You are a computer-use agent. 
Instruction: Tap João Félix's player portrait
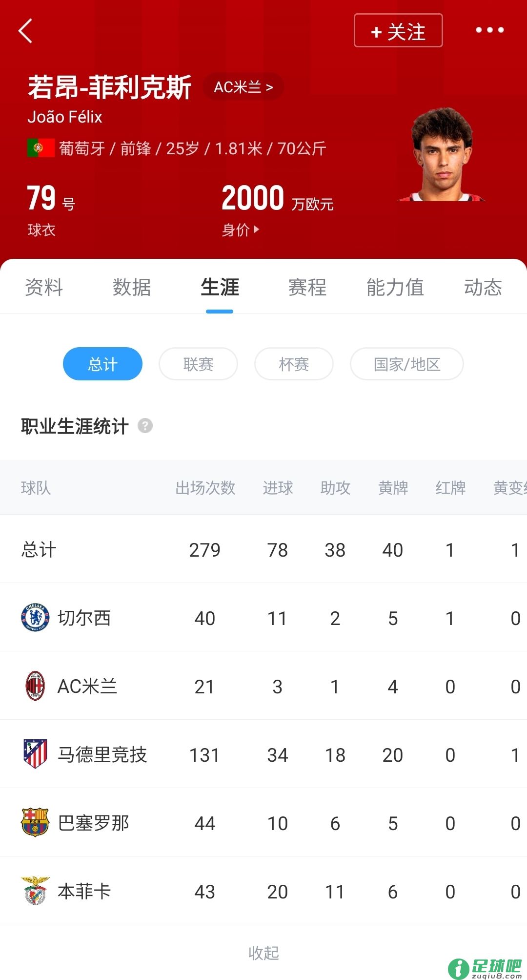tap(442, 155)
